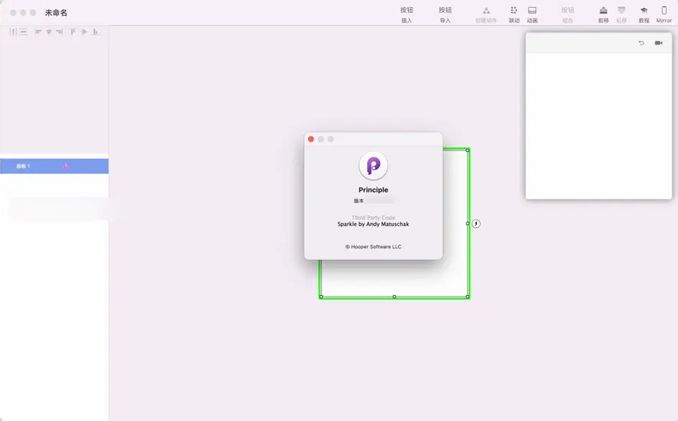
Task: Click the 前移 bring forward icon
Action: tap(603, 10)
